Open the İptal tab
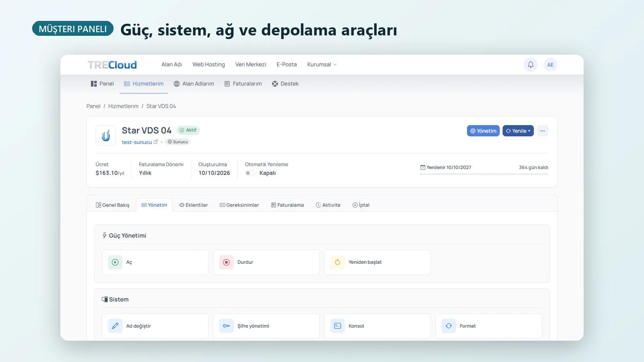This screenshot has height=362, width=644. point(361,205)
